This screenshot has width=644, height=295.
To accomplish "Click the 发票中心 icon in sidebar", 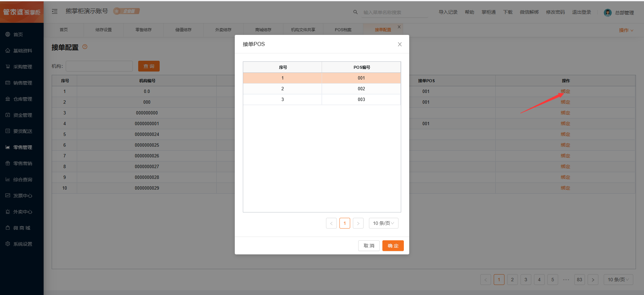I will click(8, 195).
